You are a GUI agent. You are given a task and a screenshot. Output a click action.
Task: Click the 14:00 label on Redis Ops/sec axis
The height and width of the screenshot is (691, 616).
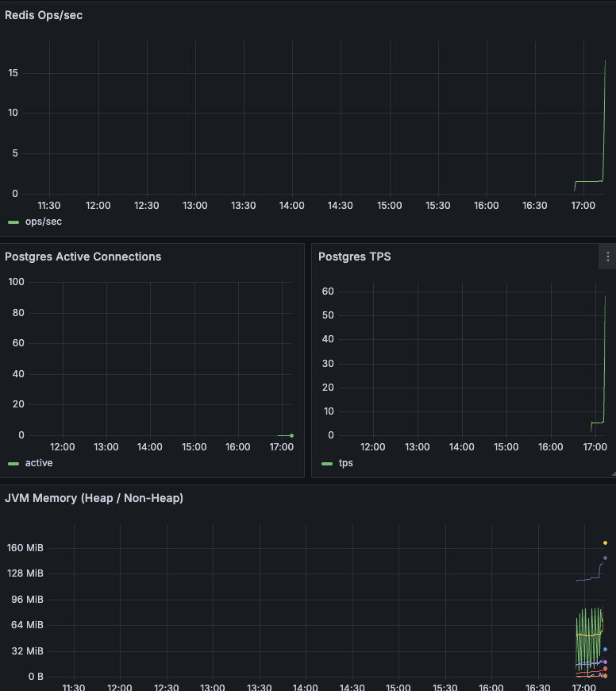(x=291, y=206)
